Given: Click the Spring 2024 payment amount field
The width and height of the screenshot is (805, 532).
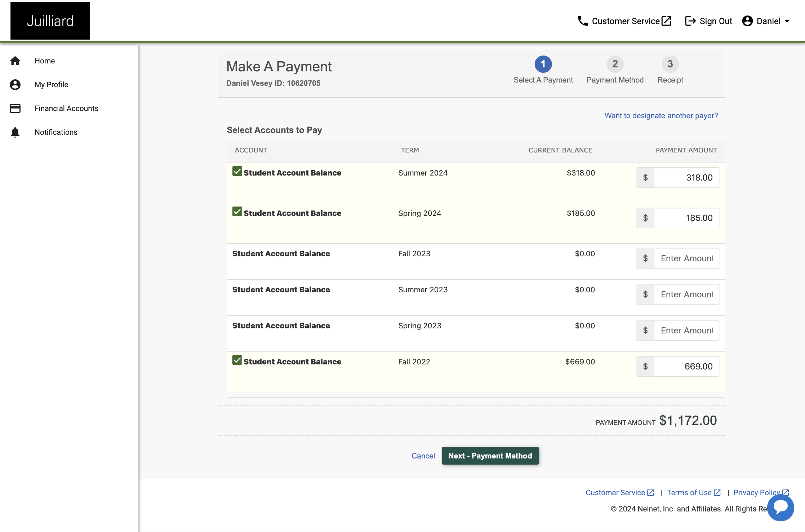Looking at the screenshot, I should [x=687, y=218].
